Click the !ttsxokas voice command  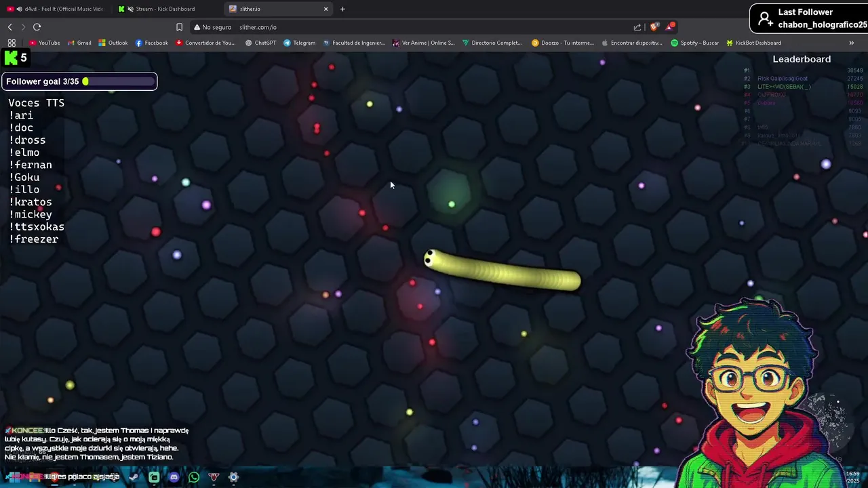37,226
